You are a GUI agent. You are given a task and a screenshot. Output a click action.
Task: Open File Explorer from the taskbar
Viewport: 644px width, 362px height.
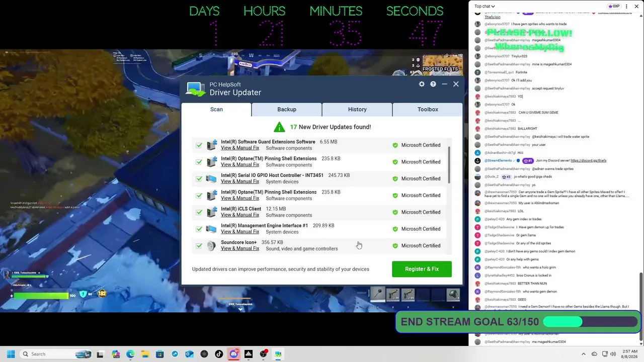[145, 354]
